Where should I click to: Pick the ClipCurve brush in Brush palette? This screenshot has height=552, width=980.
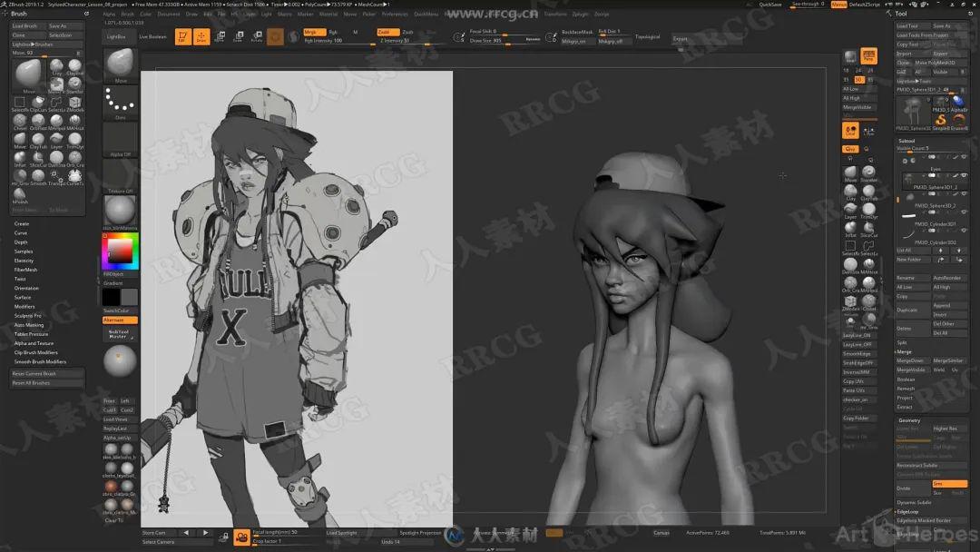point(38,103)
